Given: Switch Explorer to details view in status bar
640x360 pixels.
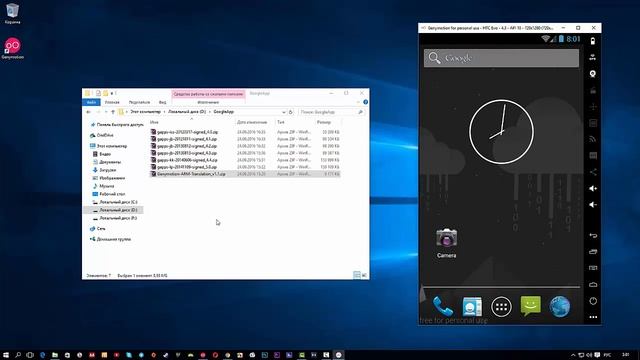Looking at the screenshot, I should (x=356, y=275).
